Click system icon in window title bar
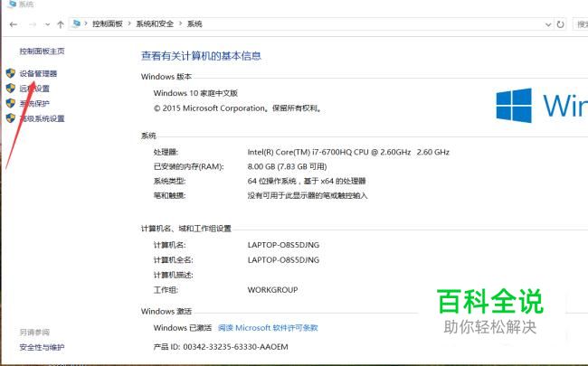This screenshot has width=588, height=366. tap(12, 4)
